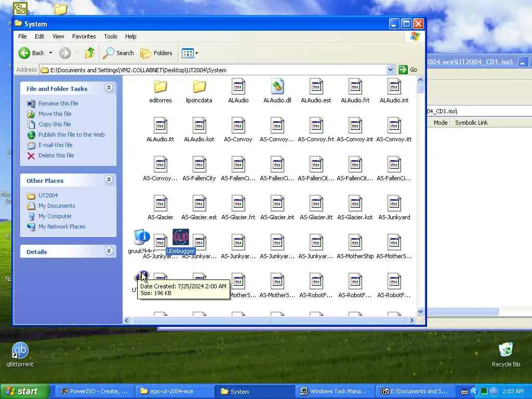Collapse the Other Places panel
Image resolution: width=532 pixels, height=399 pixels.
pyautogui.click(x=109, y=180)
